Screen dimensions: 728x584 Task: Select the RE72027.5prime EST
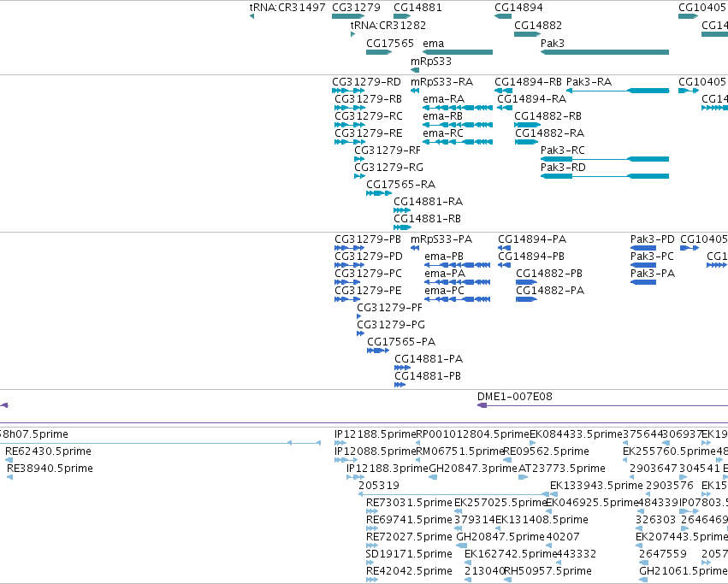[370, 546]
